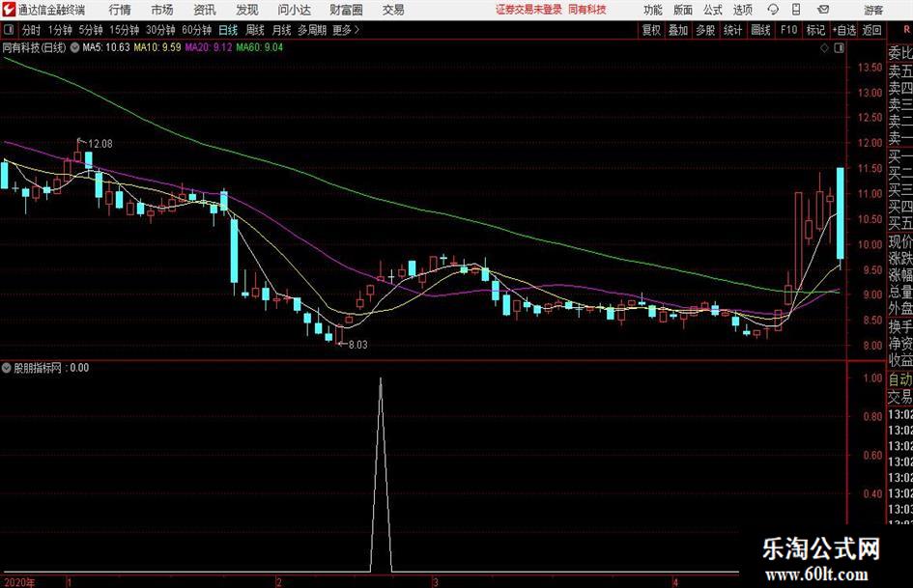The height and width of the screenshot is (588, 913).
Task: Open the 发现 menu
Action: (247, 10)
